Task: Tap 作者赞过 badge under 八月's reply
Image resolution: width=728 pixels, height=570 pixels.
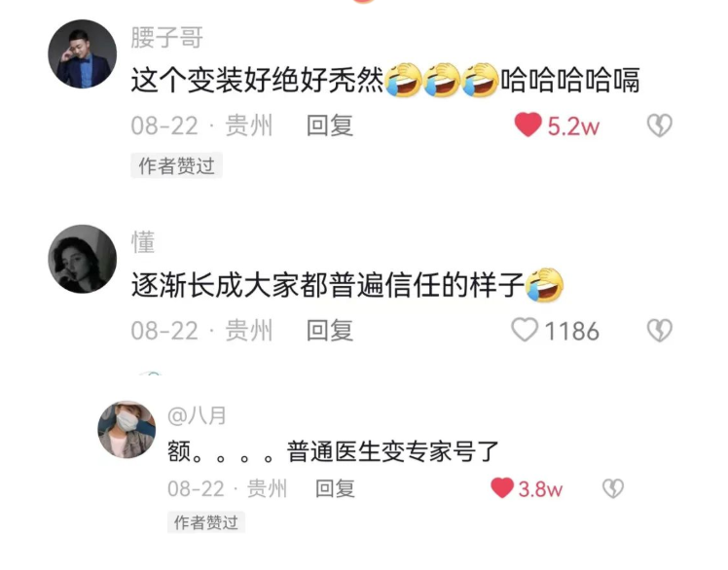Action: click(205, 522)
